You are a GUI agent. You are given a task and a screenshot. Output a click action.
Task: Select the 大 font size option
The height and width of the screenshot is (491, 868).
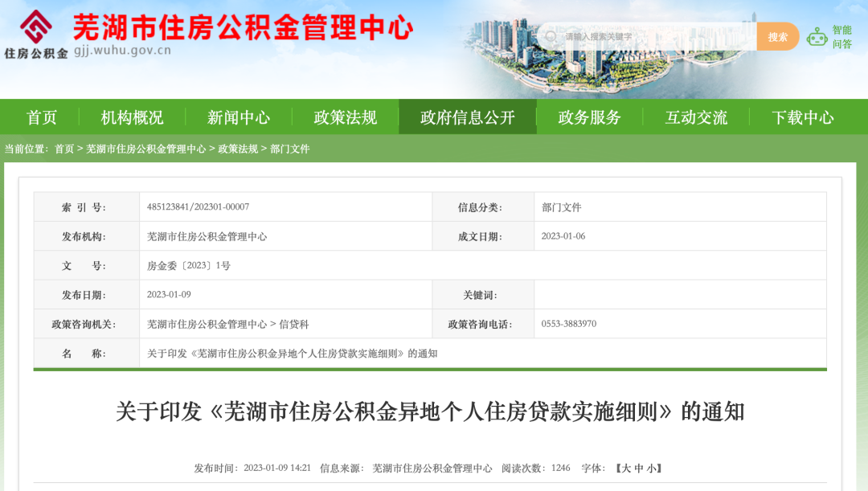point(625,467)
